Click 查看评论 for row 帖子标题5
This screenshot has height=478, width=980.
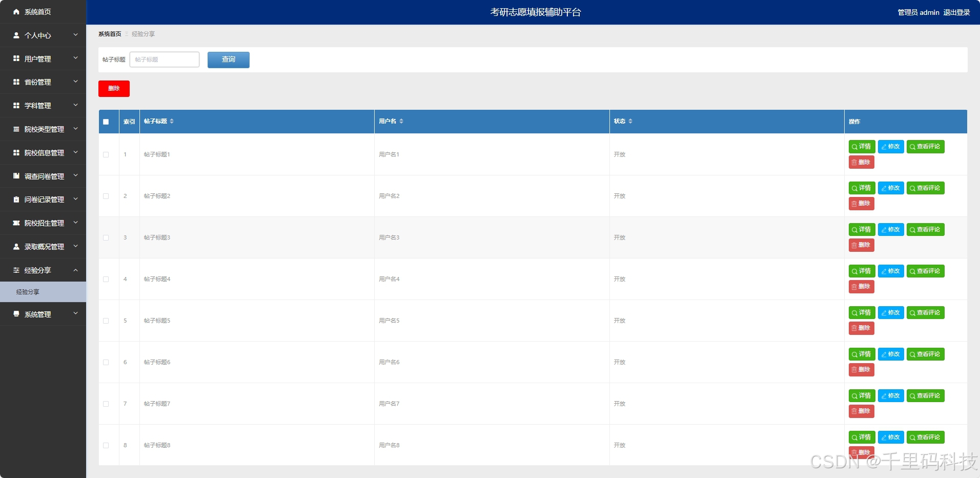(925, 313)
